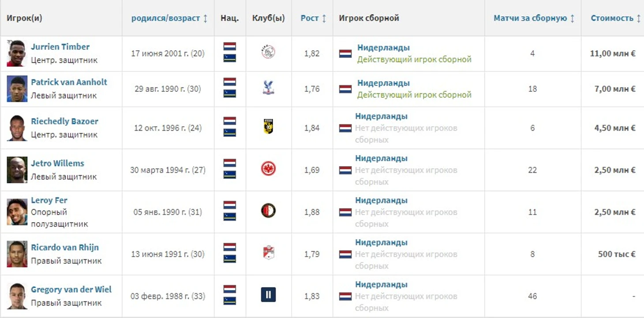Click the Eintracht Frankfurt club crest

(268, 170)
